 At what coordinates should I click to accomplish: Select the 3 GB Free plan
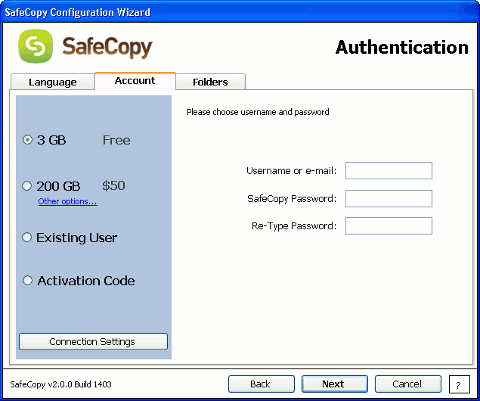(27, 140)
